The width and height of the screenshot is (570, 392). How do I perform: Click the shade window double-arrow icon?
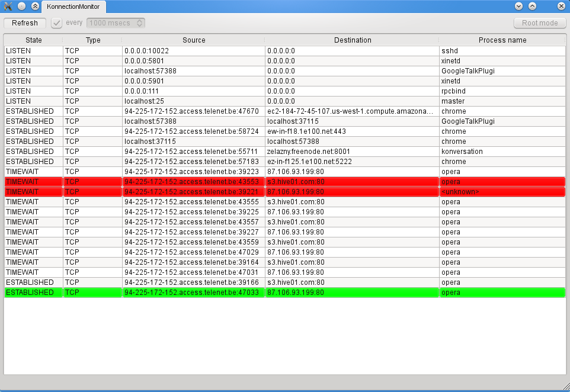tap(36, 6)
